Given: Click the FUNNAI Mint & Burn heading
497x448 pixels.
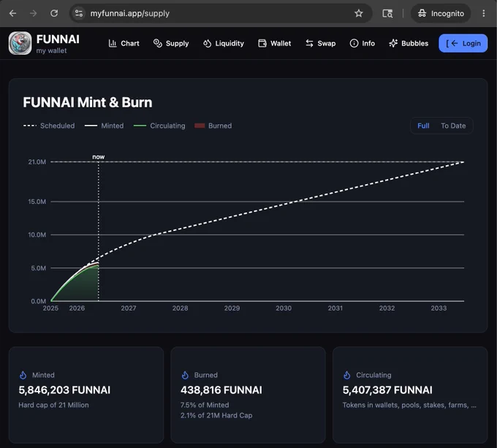Looking at the screenshot, I should (x=88, y=102).
